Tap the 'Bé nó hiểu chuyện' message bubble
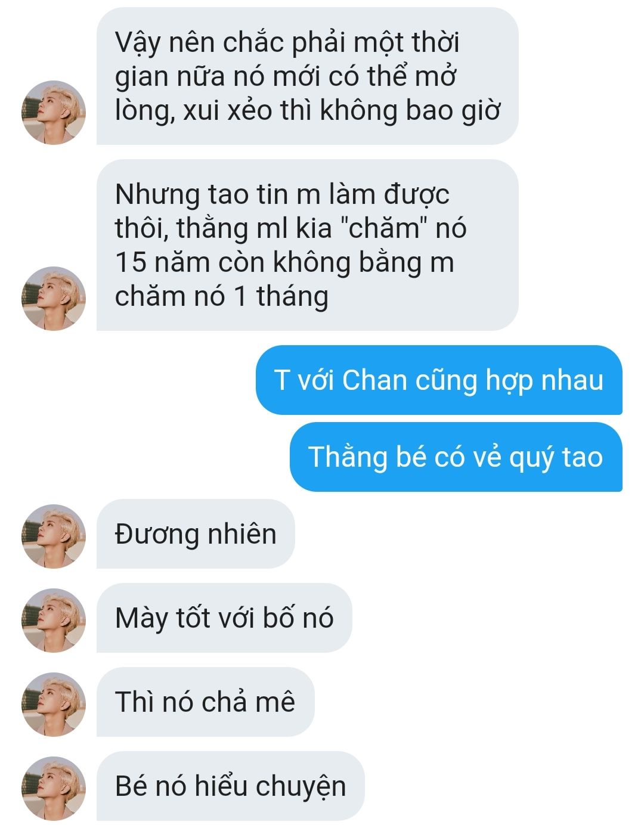The image size is (644, 825). coord(230,786)
